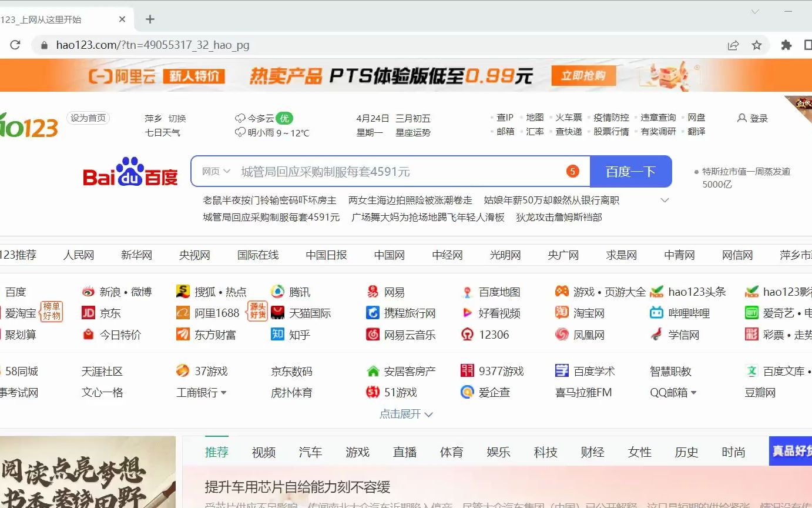The image size is (812, 508).
Task: Open the 百度学术 icon
Action: 562,371
